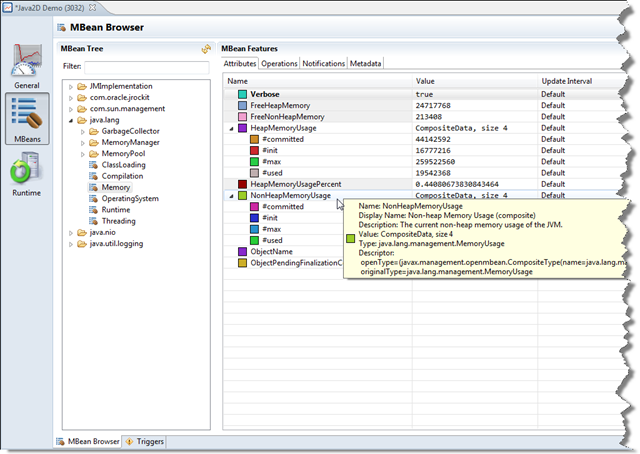
Task: Click the FreeHeapMemory blue color swatch
Action: click(x=242, y=105)
